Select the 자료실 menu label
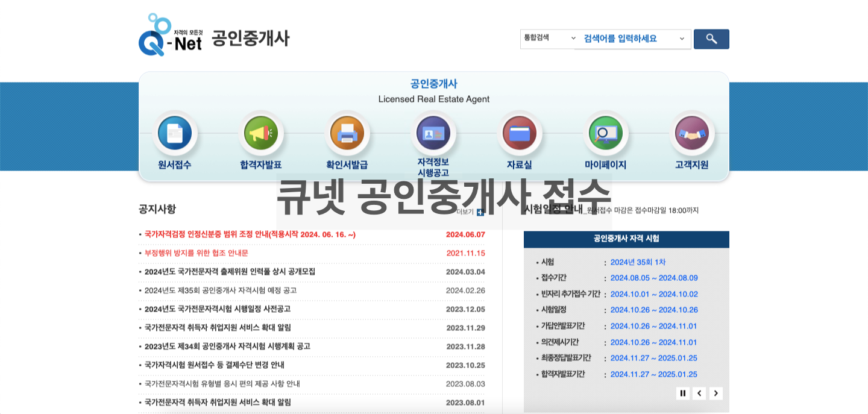 [x=520, y=165]
